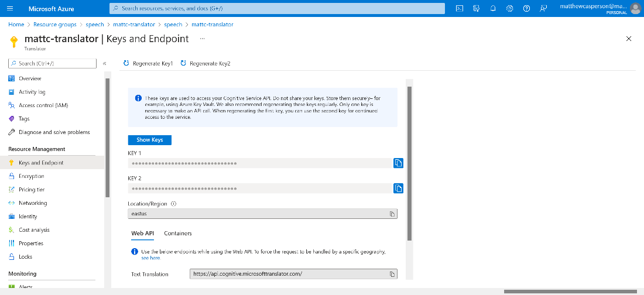
Task: Click the Cost analysis icon
Action: tap(12, 230)
